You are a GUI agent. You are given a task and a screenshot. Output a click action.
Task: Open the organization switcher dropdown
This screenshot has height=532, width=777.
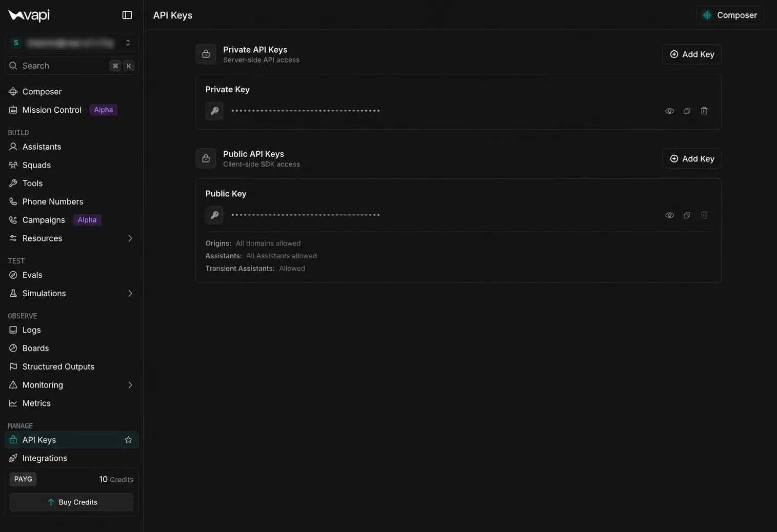tap(72, 43)
